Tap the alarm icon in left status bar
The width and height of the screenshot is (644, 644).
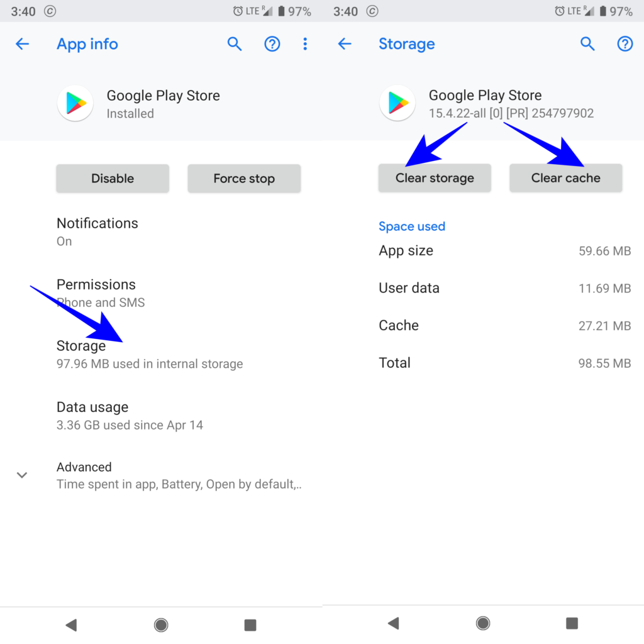237,11
